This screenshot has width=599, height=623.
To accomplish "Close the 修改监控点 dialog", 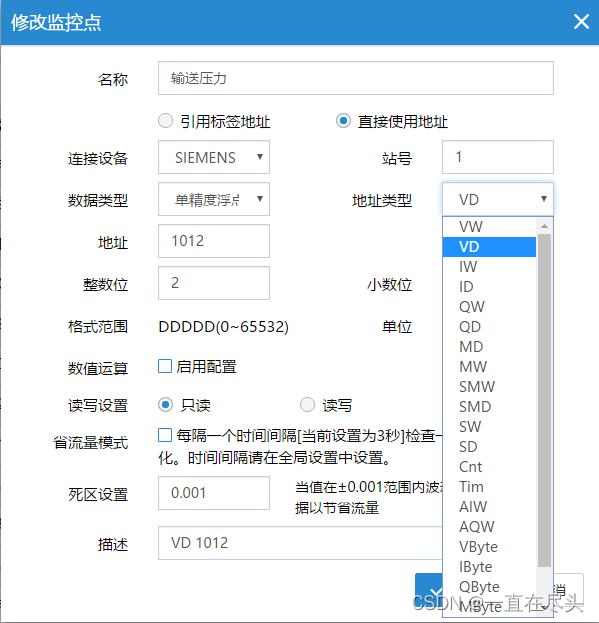I will pyautogui.click(x=581, y=21).
